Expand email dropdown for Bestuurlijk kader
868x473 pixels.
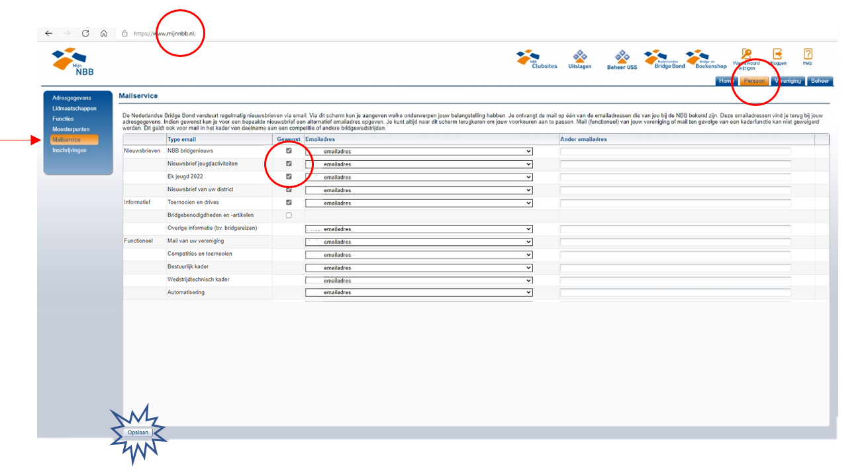(418, 268)
